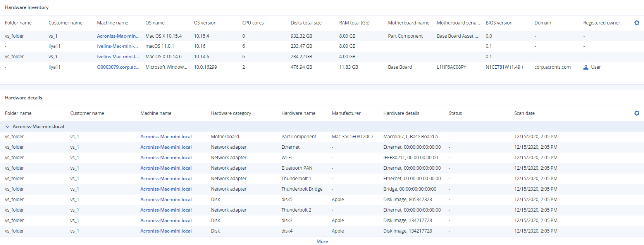Sort by the CPU cores column header
Image resolution: width=644 pixels, height=245 pixels.
[x=253, y=23]
